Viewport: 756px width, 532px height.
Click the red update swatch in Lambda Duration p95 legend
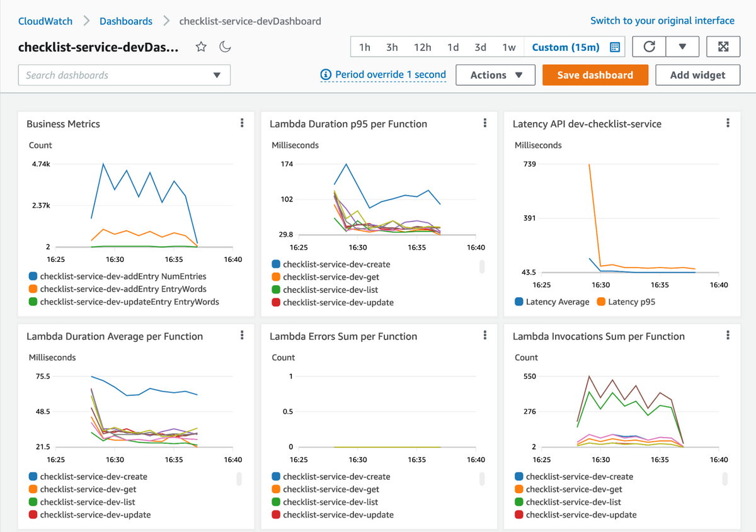(x=276, y=302)
